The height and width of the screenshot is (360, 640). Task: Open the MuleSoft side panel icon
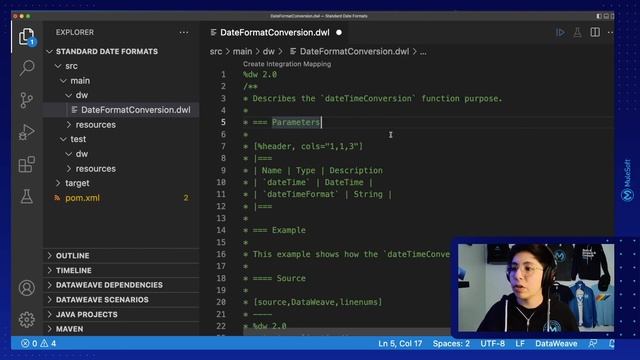(627, 195)
